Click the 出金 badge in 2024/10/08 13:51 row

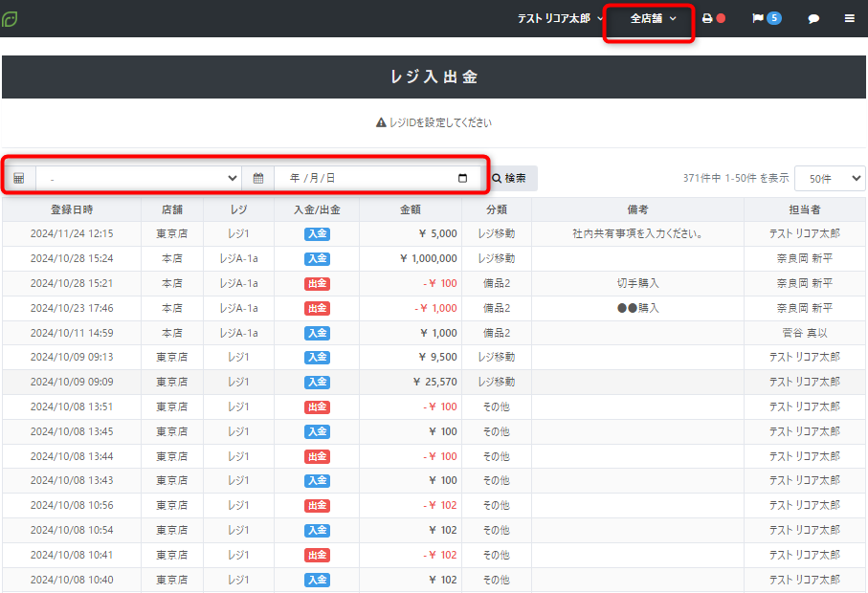click(317, 407)
